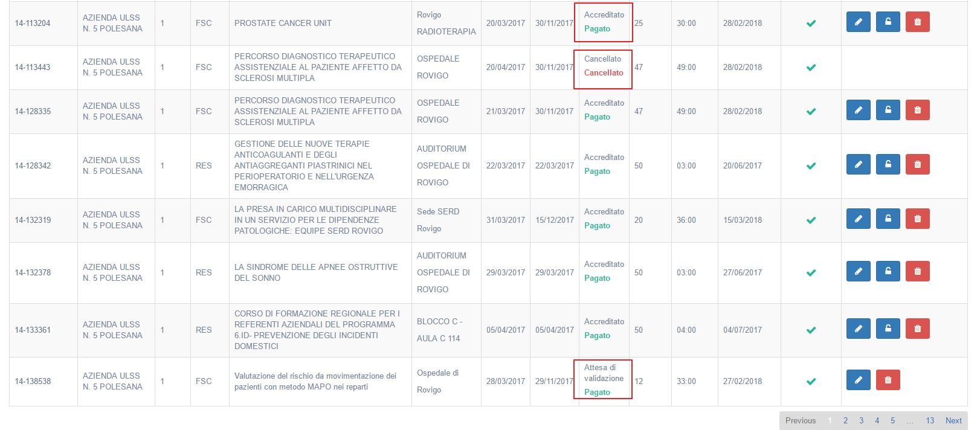Remove event 14-128335 with the red trash icon

pos(917,110)
